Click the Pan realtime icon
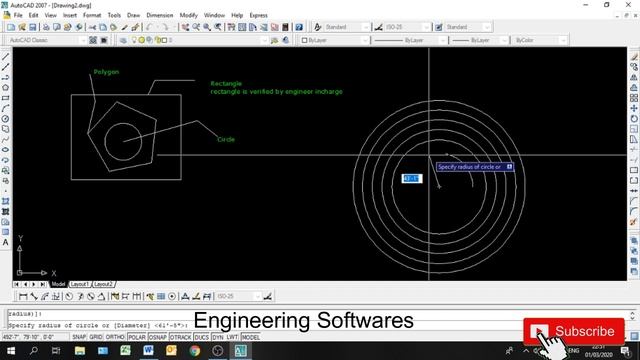Image resolution: width=640 pixels, height=360 pixels. (x=185, y=27)
